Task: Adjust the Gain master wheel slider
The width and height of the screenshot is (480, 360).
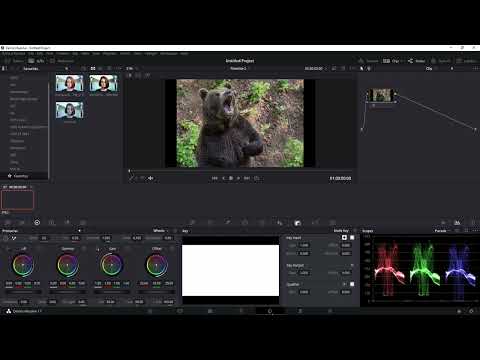Action: pos(112,292)
